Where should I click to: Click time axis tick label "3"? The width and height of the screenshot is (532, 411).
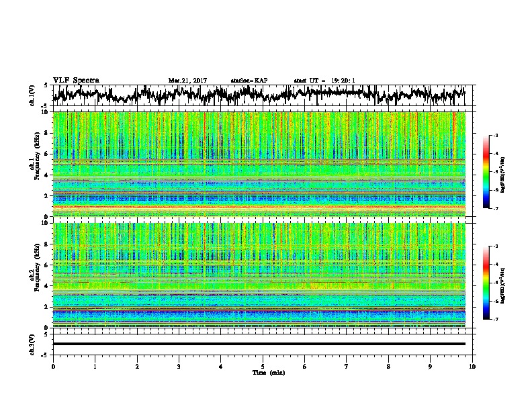[179, 366]
